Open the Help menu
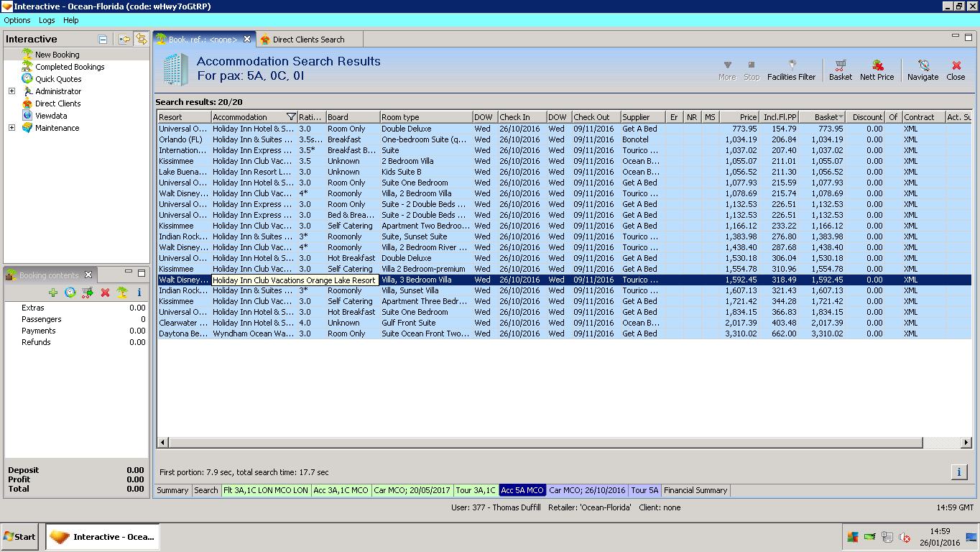This screenshot has height=552, width=980. [x=71, y=20]
